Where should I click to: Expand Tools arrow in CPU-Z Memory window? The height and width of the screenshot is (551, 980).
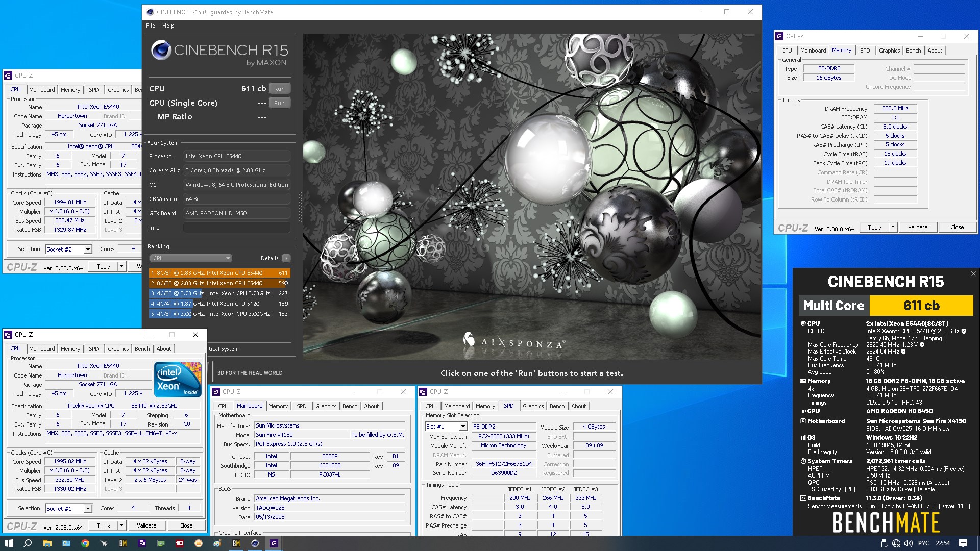893,227
